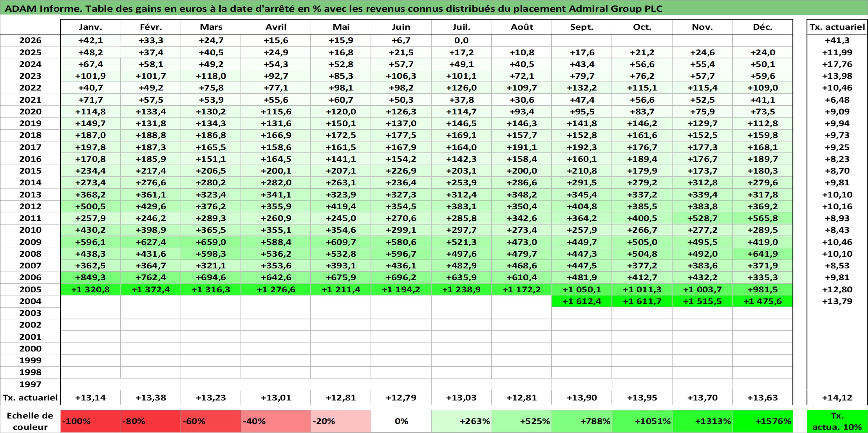
Task: Select the +17,76 actuarial rate for 2024
Action: pos(837,64)
